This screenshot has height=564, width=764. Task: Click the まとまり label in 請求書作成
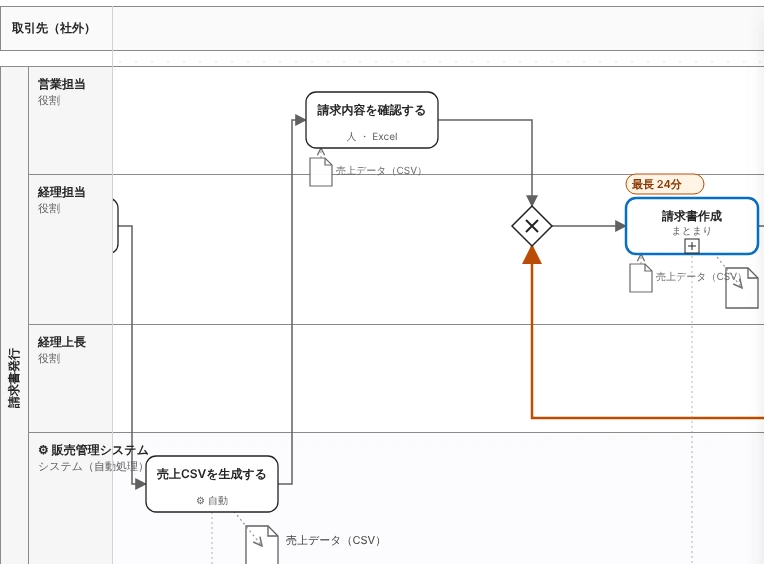coord(692,231)
